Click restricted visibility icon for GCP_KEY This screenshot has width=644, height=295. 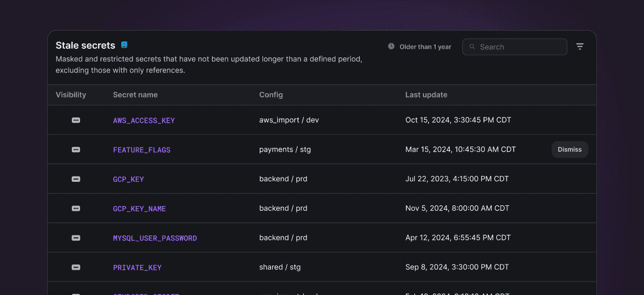click(x=76, y=179)
